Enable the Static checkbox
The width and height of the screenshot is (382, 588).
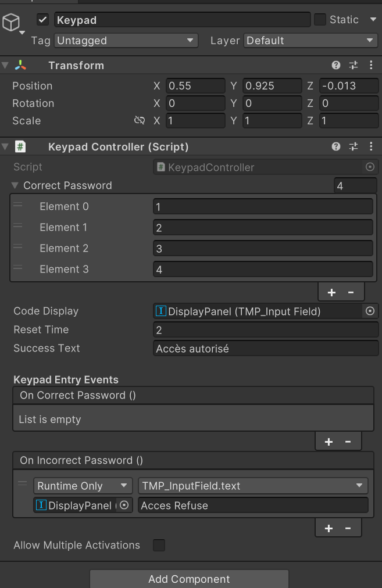point(320,20)
